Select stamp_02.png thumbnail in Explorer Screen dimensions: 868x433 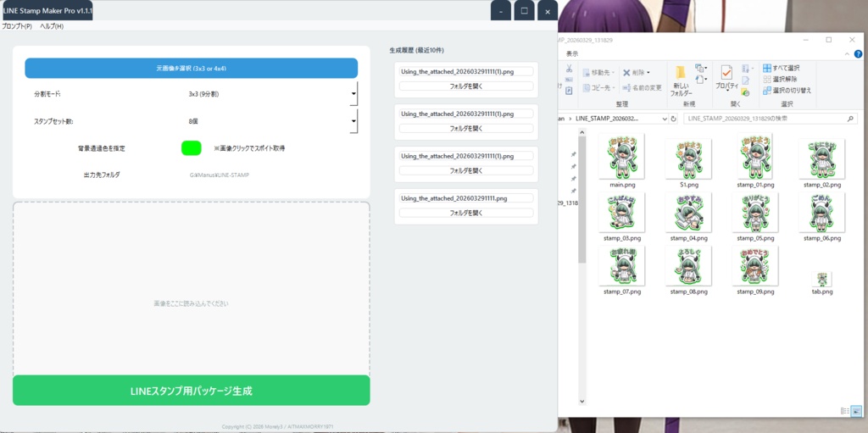[821, 158]
